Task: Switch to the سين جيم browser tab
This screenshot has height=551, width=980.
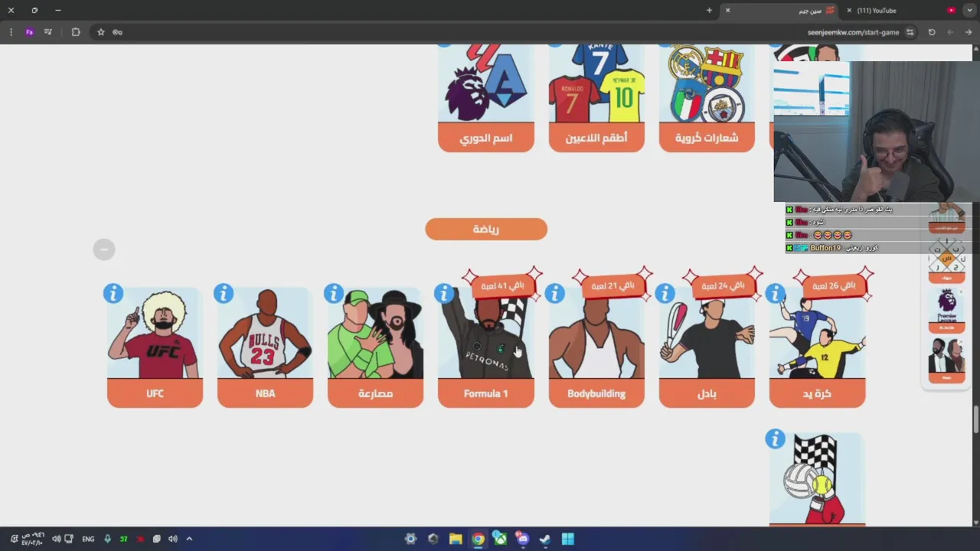Action: (x=781, y=11)
